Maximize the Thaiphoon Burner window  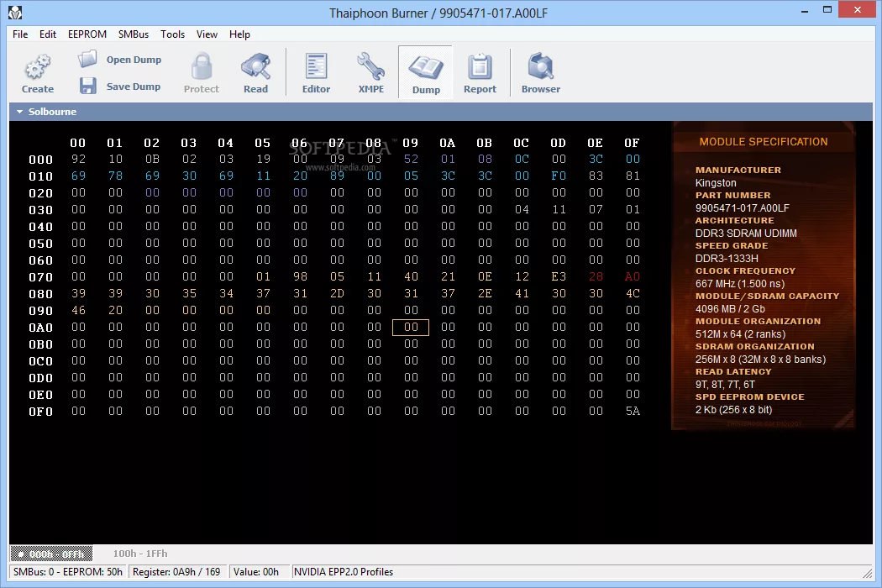click(x=827, y=10)
